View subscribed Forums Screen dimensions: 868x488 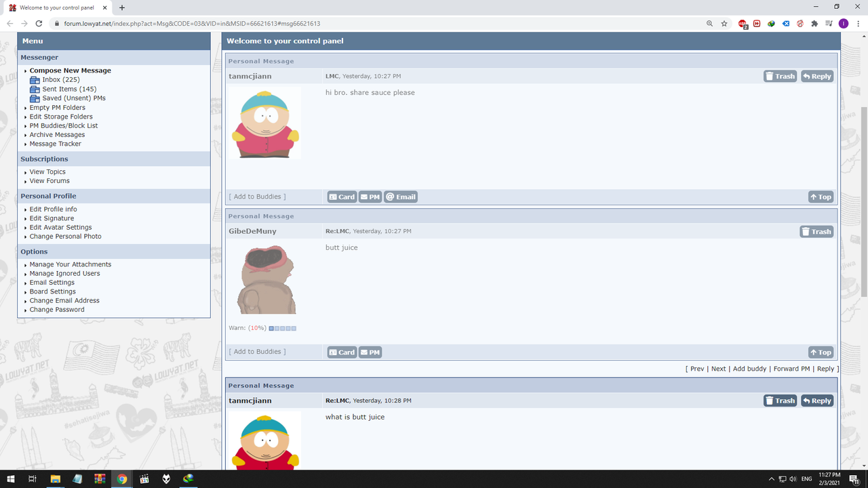(50, 181)
